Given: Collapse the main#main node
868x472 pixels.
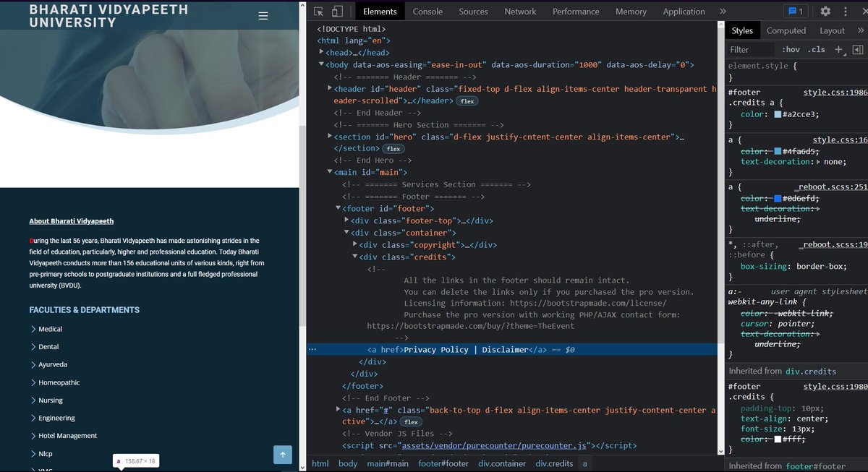Looking at the screenshot, I should (x=330, y=173).
